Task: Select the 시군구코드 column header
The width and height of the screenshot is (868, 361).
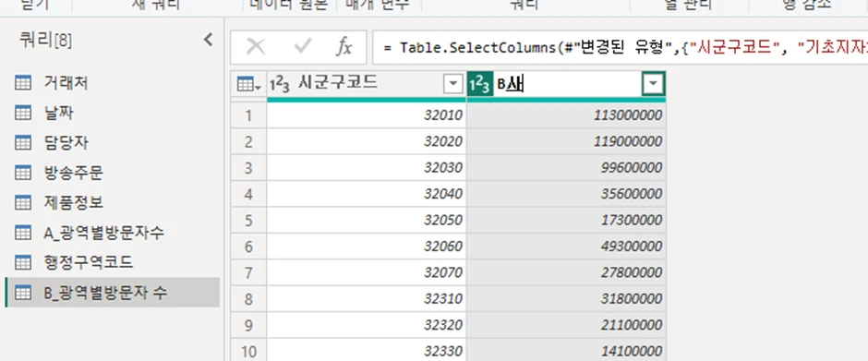Action: (x=367, y=84)
